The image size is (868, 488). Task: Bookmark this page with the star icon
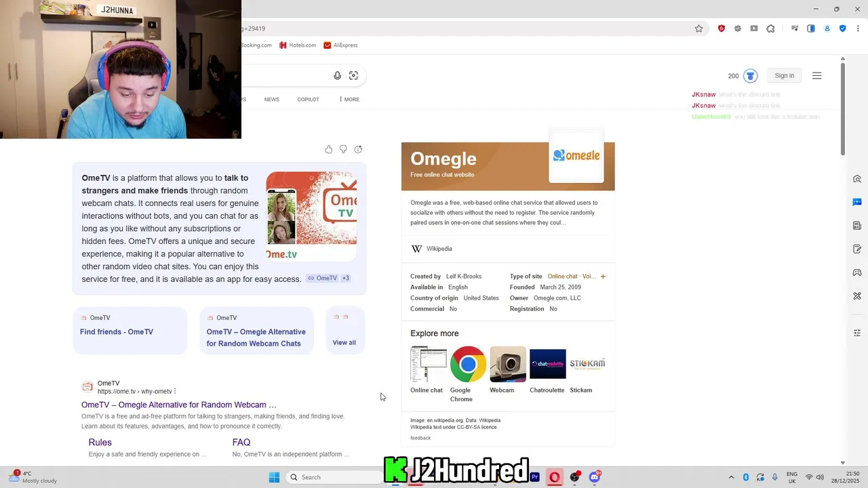pos(698,28)
